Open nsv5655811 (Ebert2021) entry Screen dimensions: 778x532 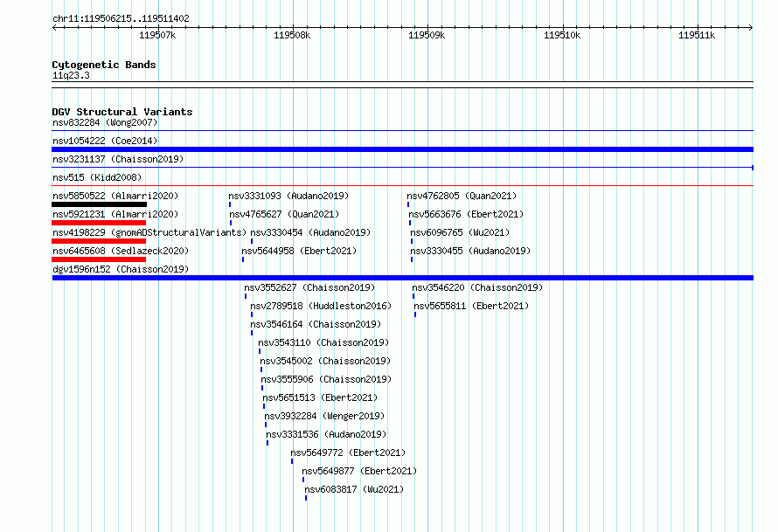click(x=471, y=306)
